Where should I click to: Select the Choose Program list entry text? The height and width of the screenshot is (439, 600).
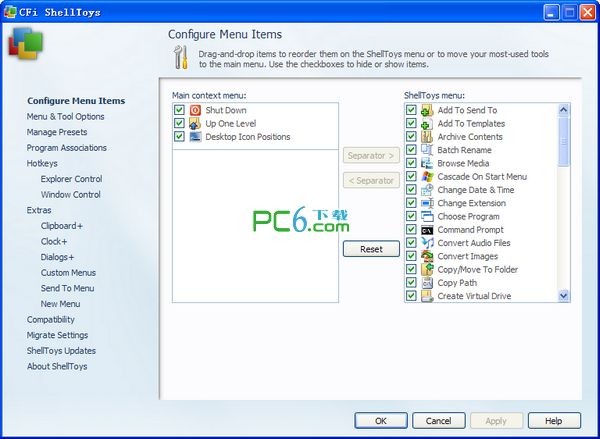(x=468, y=216)
